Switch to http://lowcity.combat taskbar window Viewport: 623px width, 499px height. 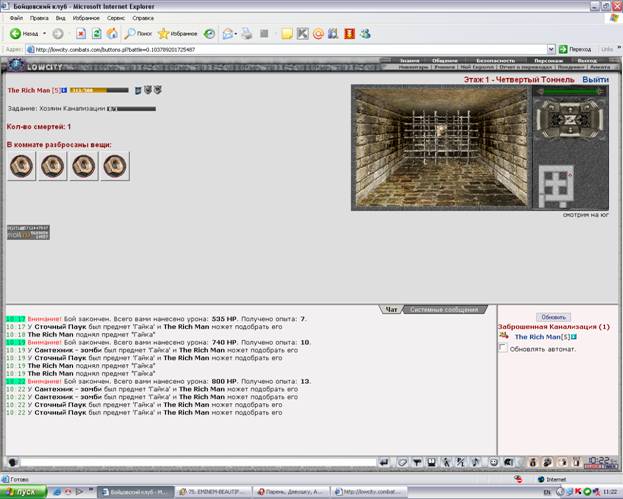[x=370, y=492]
